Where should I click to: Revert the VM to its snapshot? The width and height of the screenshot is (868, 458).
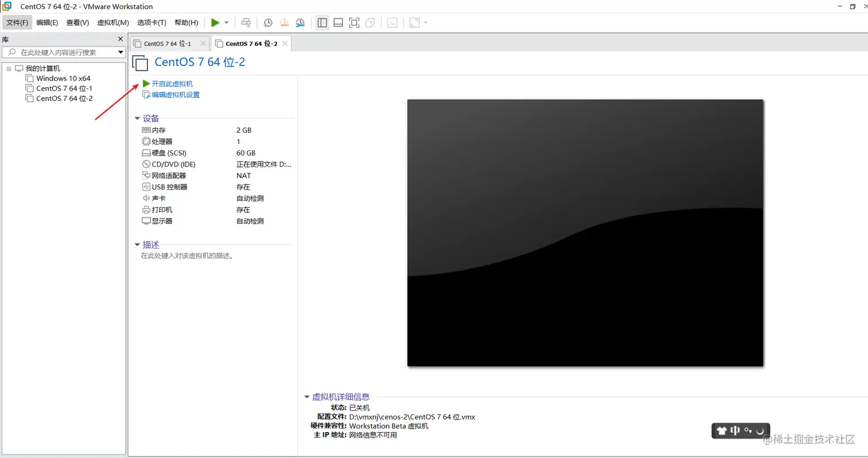coord(284,22)
